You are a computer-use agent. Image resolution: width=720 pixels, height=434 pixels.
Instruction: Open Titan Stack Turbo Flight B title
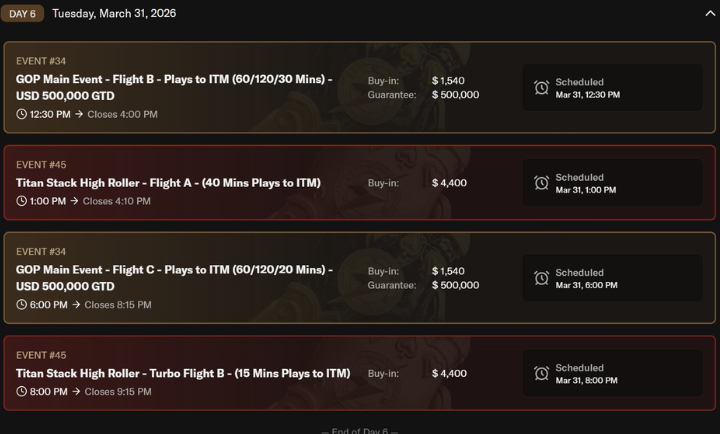(x=183, y=373)
